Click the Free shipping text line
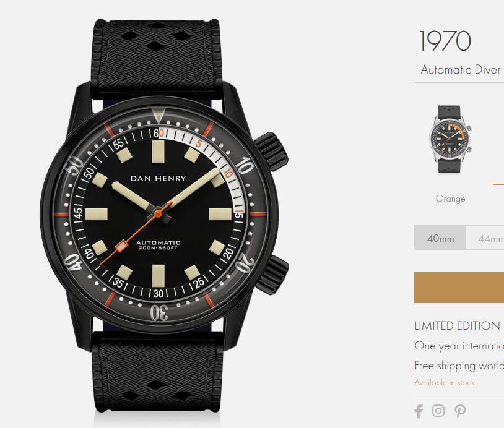 (x=459, y=365)
